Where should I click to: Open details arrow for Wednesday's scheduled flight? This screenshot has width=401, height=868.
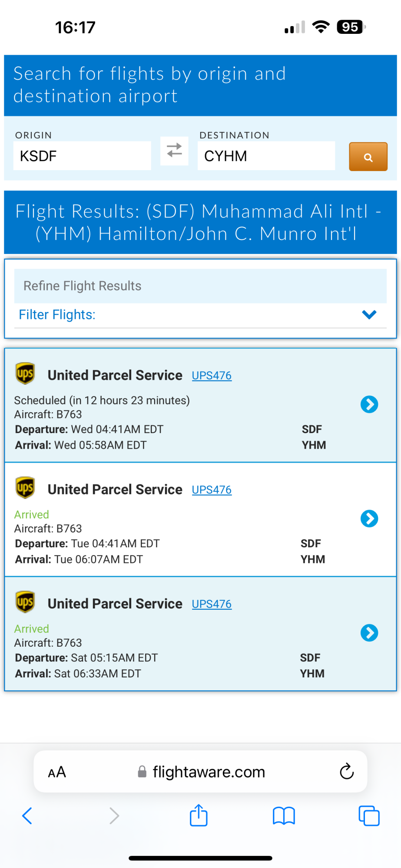[x=369, y=404]
